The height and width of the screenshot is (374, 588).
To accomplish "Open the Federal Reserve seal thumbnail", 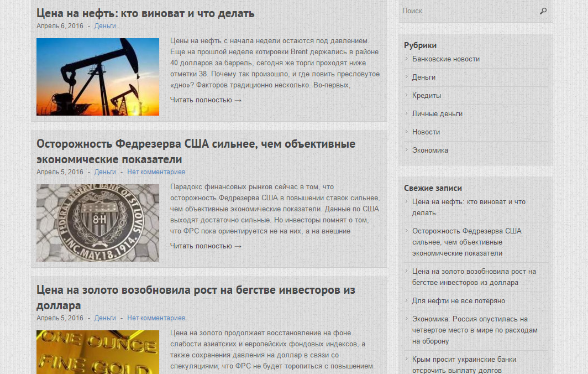I will pos(97,222).
